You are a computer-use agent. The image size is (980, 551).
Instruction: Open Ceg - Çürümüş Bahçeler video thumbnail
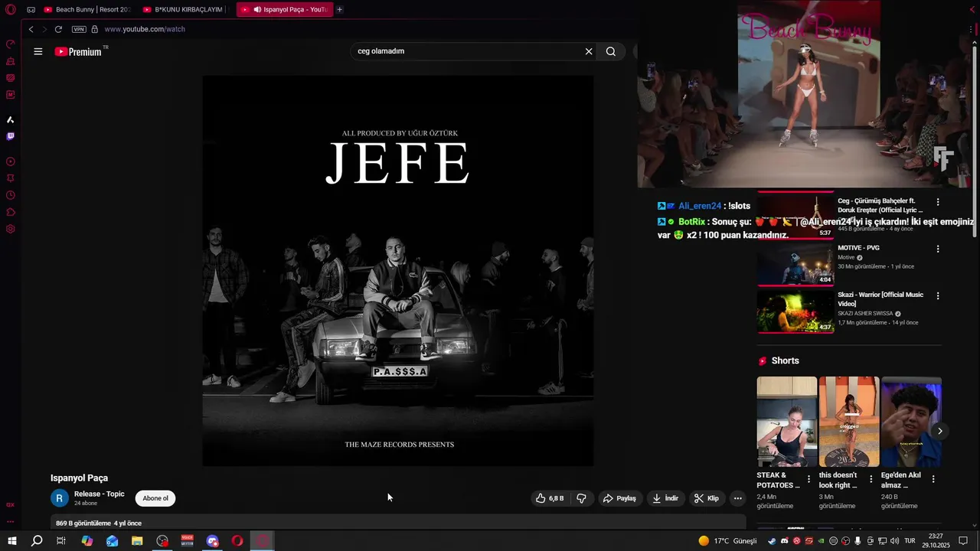pos(795,216)
